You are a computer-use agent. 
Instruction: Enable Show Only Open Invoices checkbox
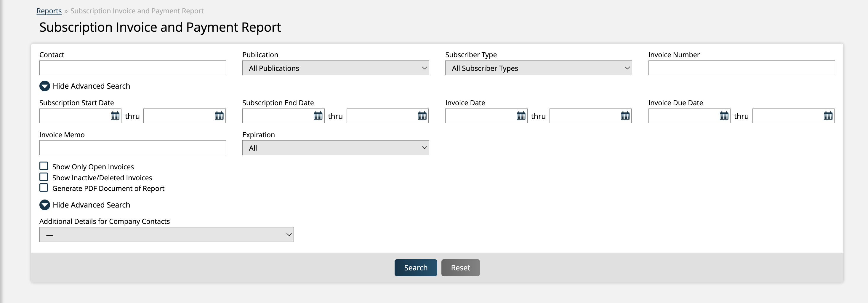[x=44, y=166]
